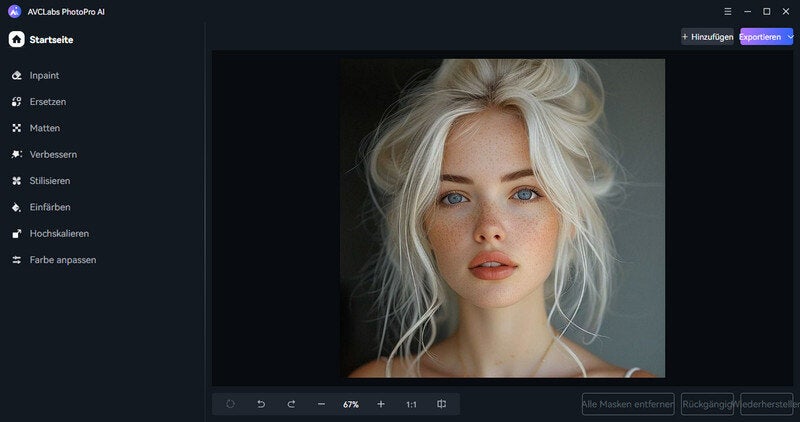Click the redo arrow in bottom toolbar

291,404
